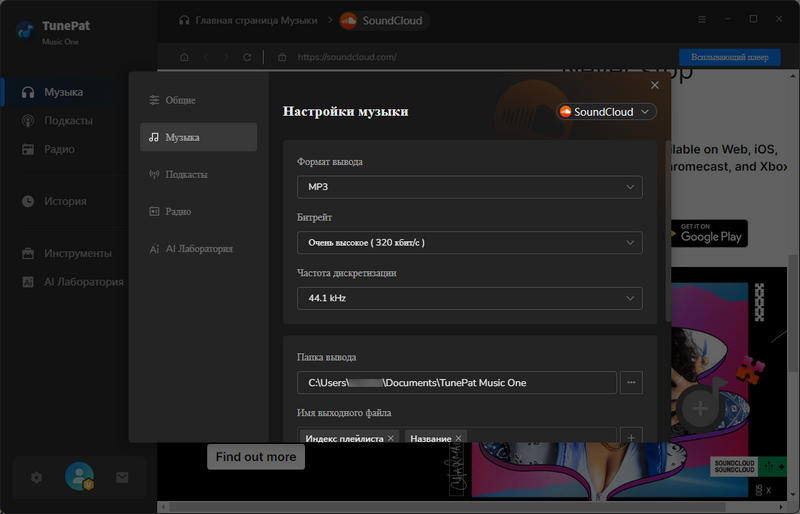Viewport: 800px width, 514px height.
Task: Browse output folder with three-dots button
Action: pos(631,382)
